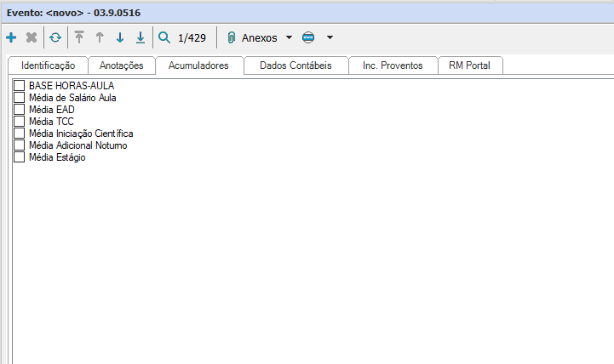
Task: Jump to first record arrow icon
Action: [79, 37]
